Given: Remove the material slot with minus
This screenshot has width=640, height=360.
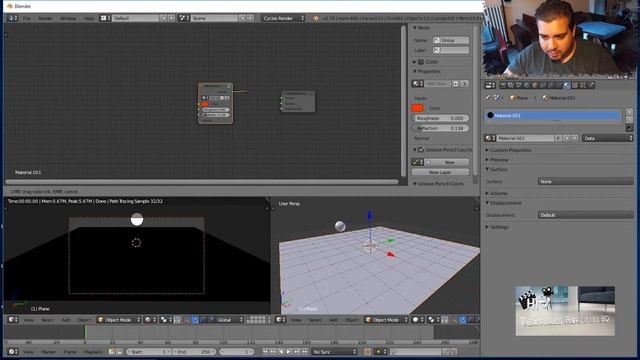Looking at the screenshot, I should pyautogui.click(x=629, y=119).
